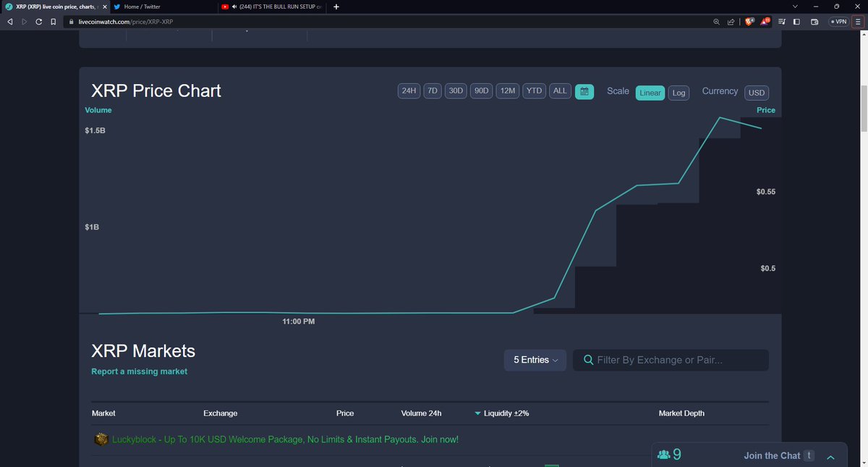Open the Luckyblock welcome package ad link

point(285,439)
